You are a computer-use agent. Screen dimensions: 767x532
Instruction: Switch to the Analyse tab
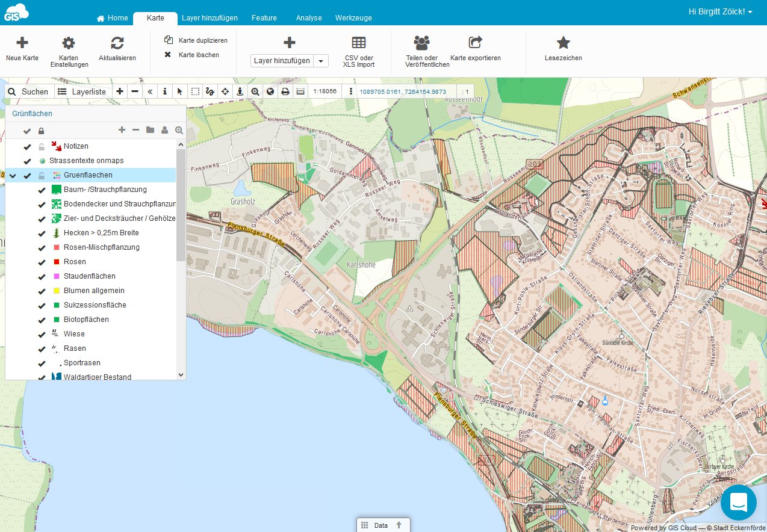(309, 18)
